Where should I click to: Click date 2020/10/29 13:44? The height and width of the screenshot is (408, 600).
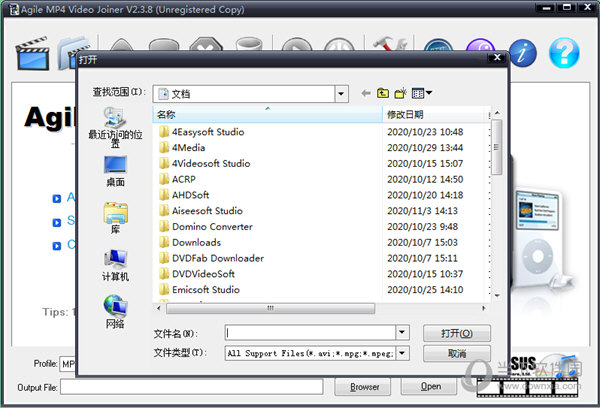425,147
